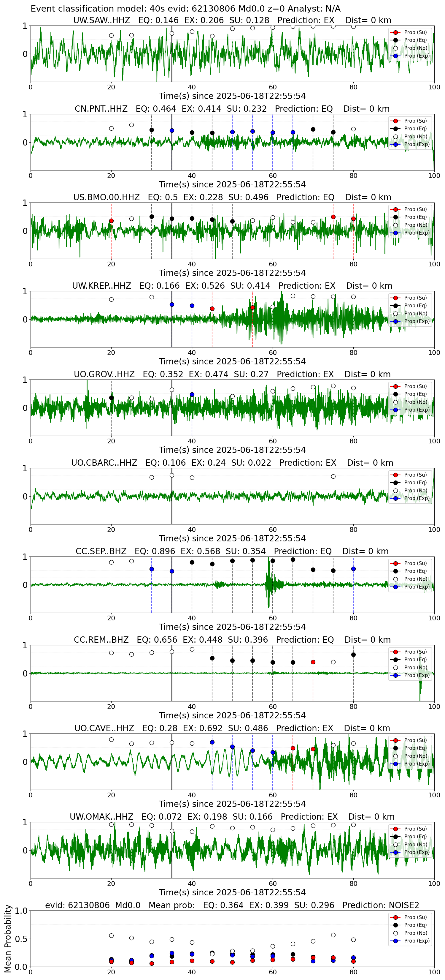Click the blue marker at 30 s in CC.SEP panel
The height and width of the screenshot is (980, 445).
(152, 569)
